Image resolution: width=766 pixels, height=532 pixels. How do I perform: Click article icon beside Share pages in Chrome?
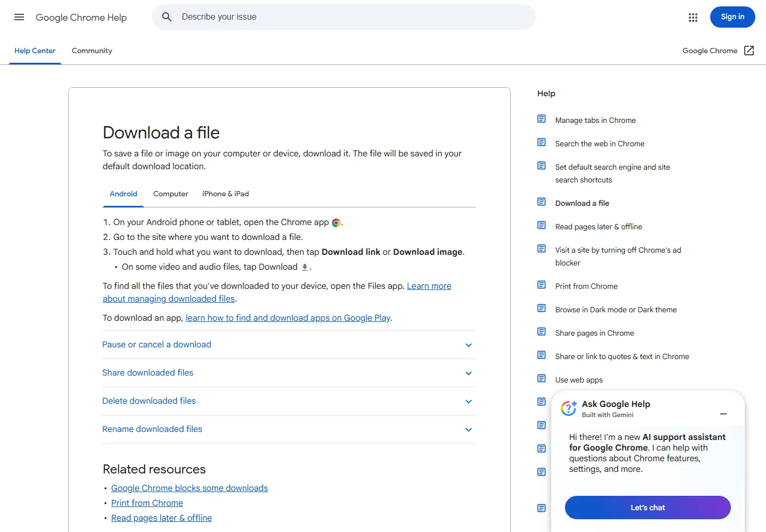coord(542,331)
